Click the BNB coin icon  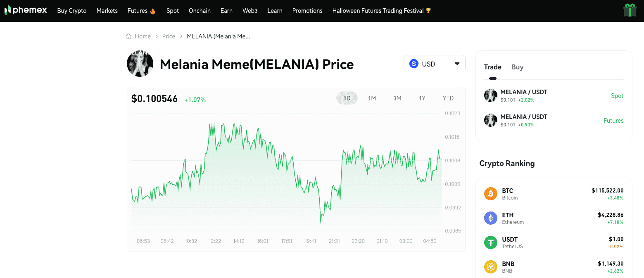pos(491,267)
